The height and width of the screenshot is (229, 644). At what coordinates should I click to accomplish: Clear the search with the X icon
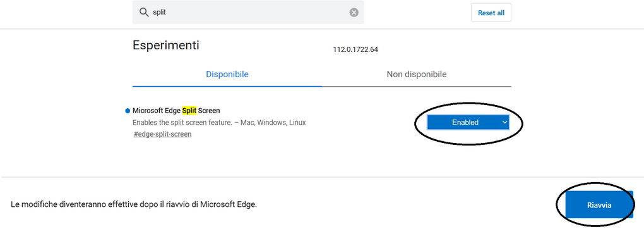354,13
